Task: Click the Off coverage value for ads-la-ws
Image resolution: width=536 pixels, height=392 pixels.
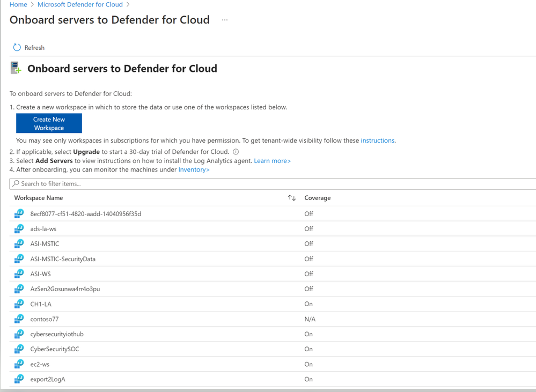Action: coord(309,228)
